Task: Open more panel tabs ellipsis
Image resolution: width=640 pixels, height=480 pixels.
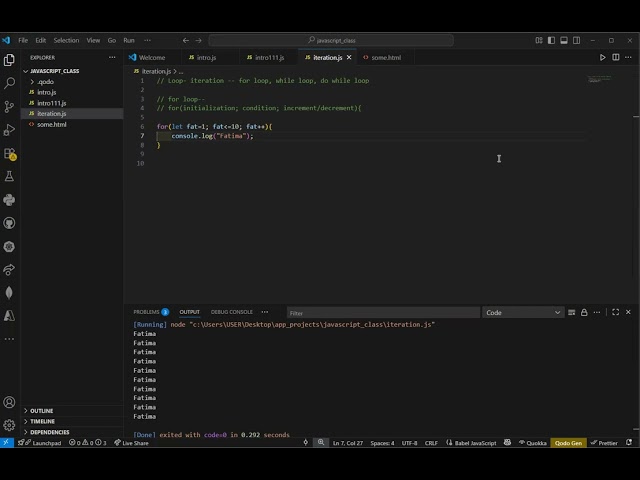Action: (265, 312)
